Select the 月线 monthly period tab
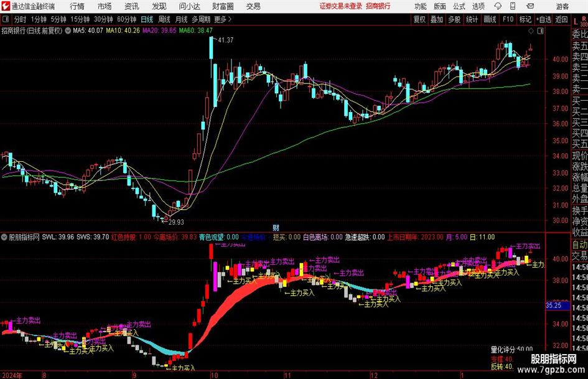 [181, 19]
